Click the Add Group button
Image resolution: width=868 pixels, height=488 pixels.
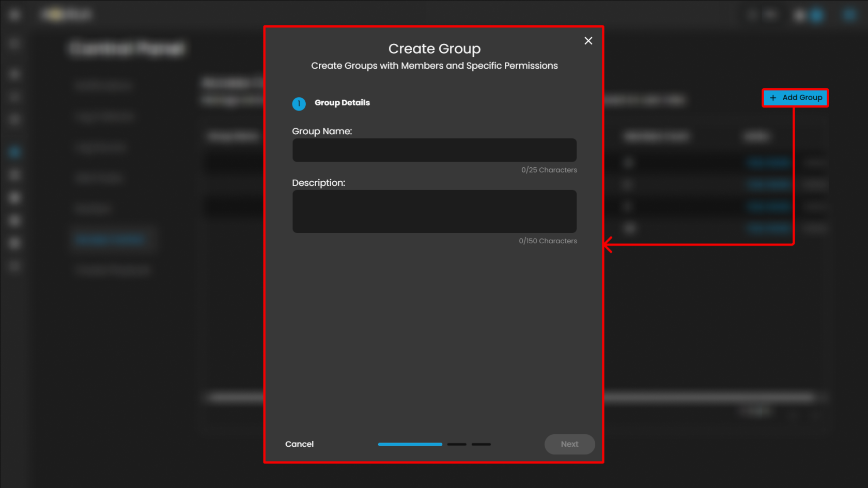pos(796,98)
